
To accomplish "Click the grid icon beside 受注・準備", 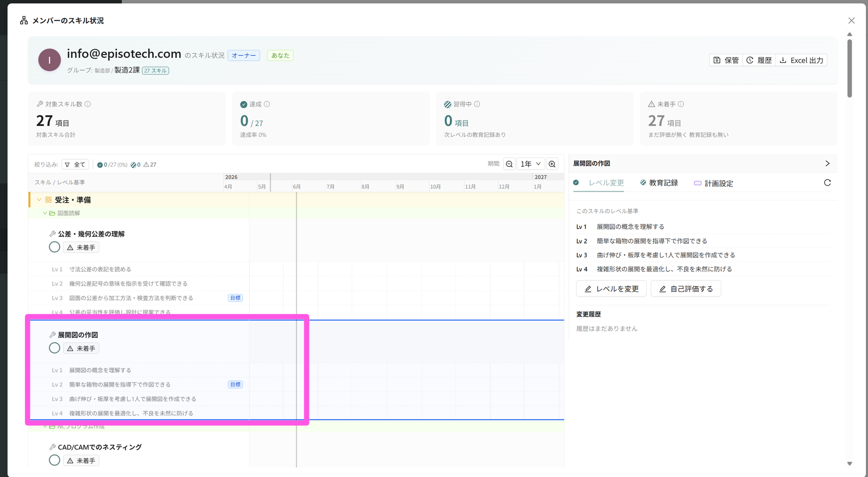I will point(48,200).
